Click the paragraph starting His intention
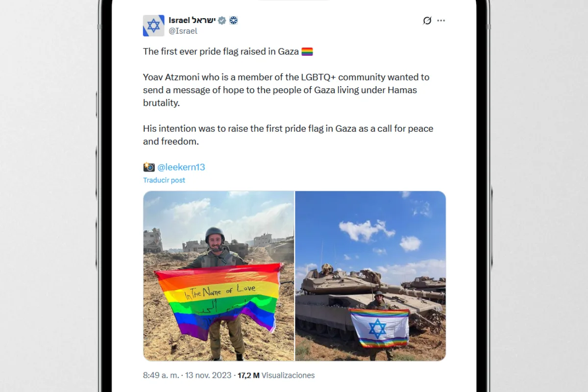The height and width of the screenshot is (392, 588). click(288, 135)
